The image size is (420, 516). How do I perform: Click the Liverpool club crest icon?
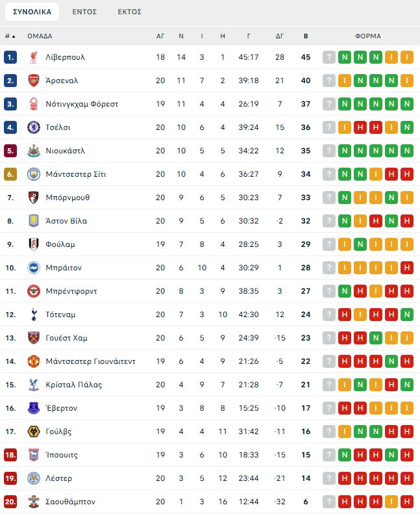[34, 57]
